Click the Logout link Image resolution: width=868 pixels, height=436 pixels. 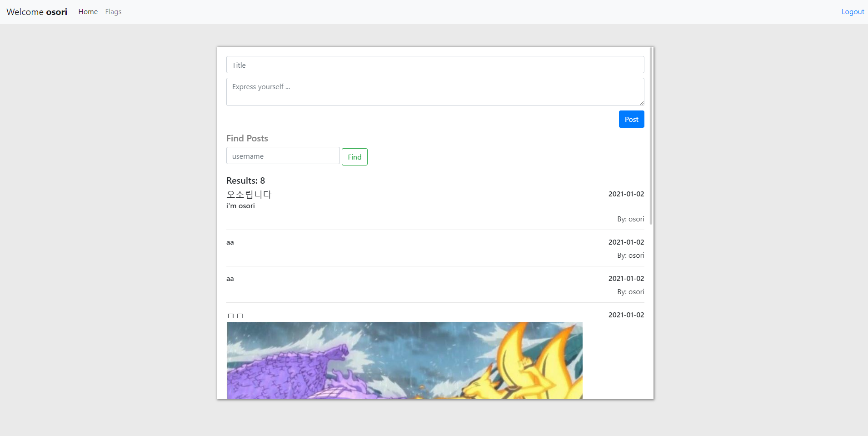click(x=853, y=12)
